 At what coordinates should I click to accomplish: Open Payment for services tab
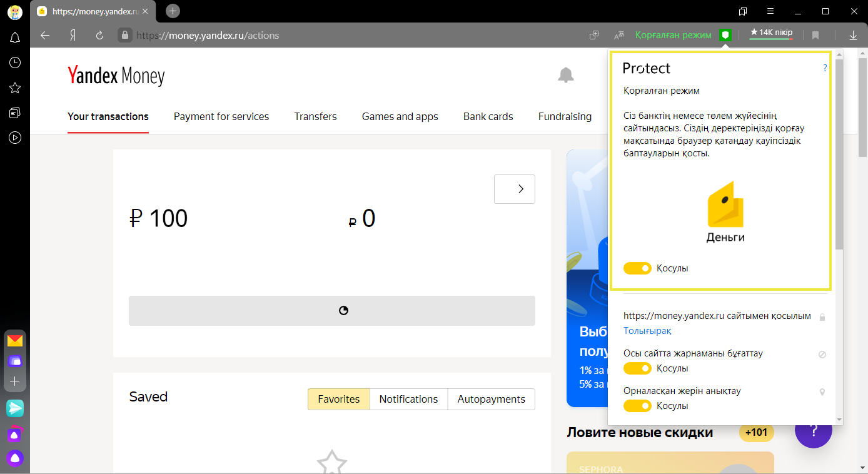pos(221,116)
